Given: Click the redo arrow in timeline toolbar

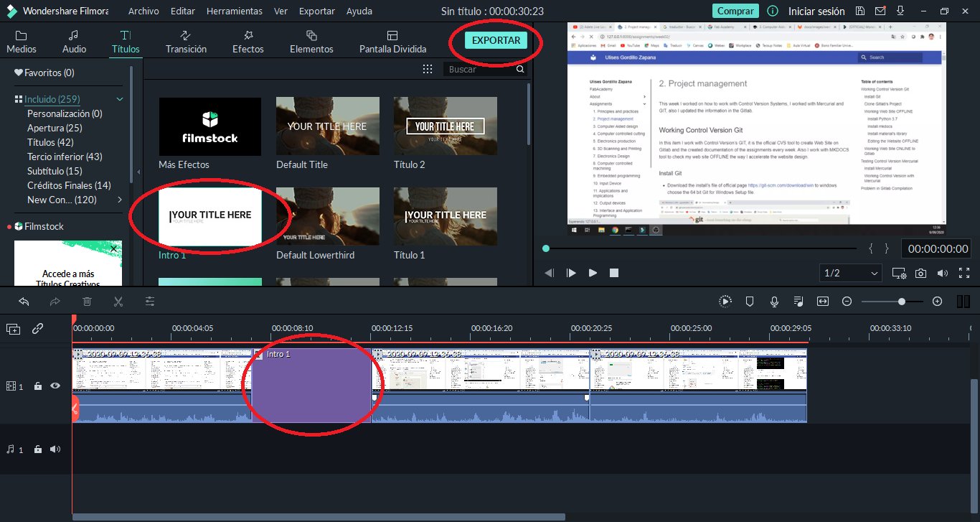Looking at the screenshot, I should (x=55, y=302).
